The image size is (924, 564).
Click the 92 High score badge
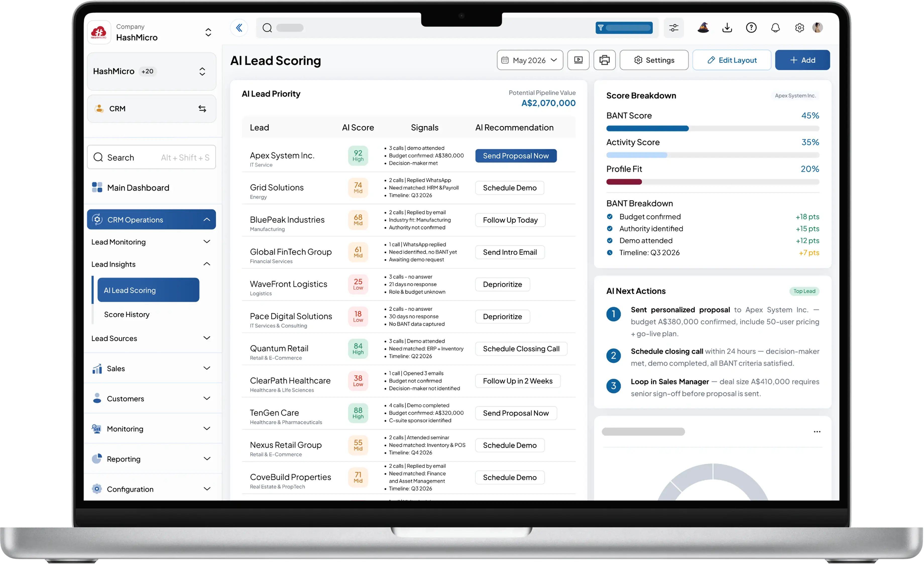pyautogui.click(x=358, y=156)
